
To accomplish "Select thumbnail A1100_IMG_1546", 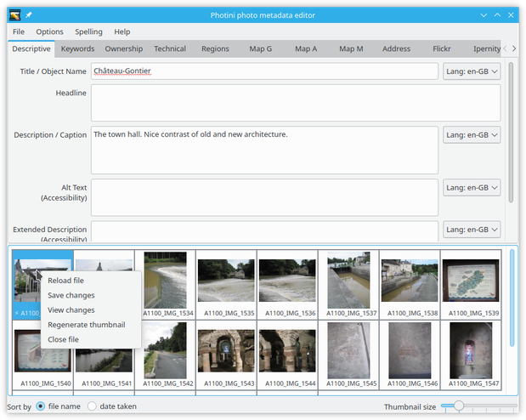I will coord(410,355).
